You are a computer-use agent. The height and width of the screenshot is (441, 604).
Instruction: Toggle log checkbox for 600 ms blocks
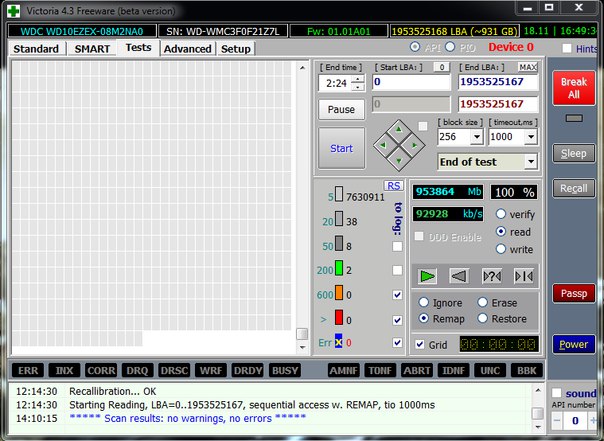(397, 295)
